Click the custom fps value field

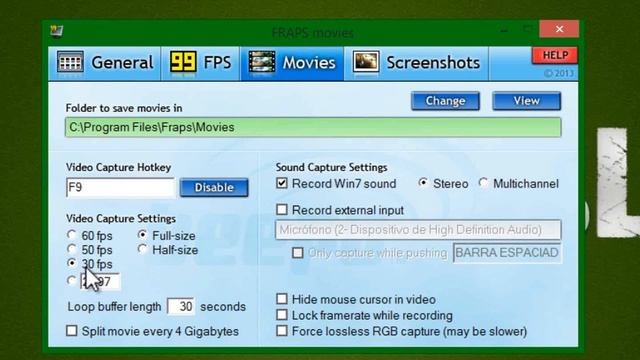click(100, 282)
